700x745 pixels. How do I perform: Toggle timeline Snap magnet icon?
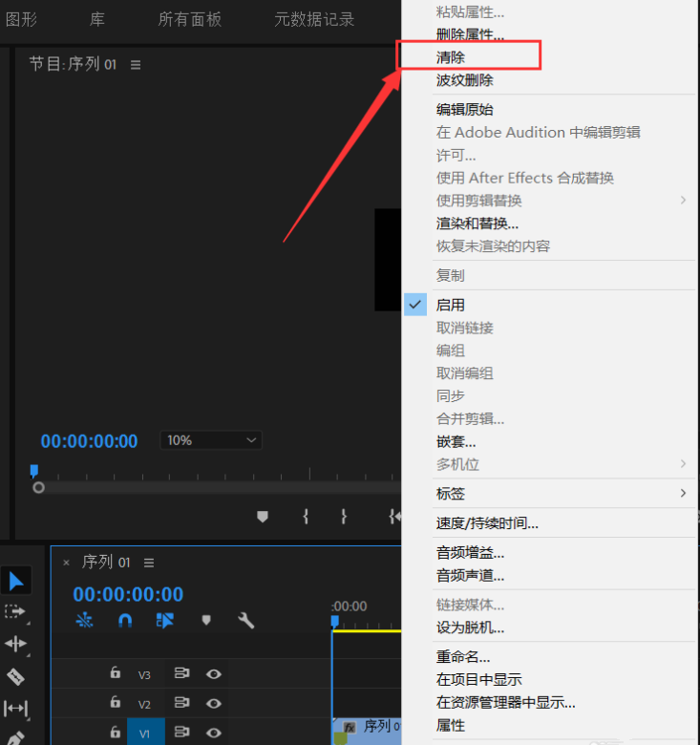coord(125,621)
